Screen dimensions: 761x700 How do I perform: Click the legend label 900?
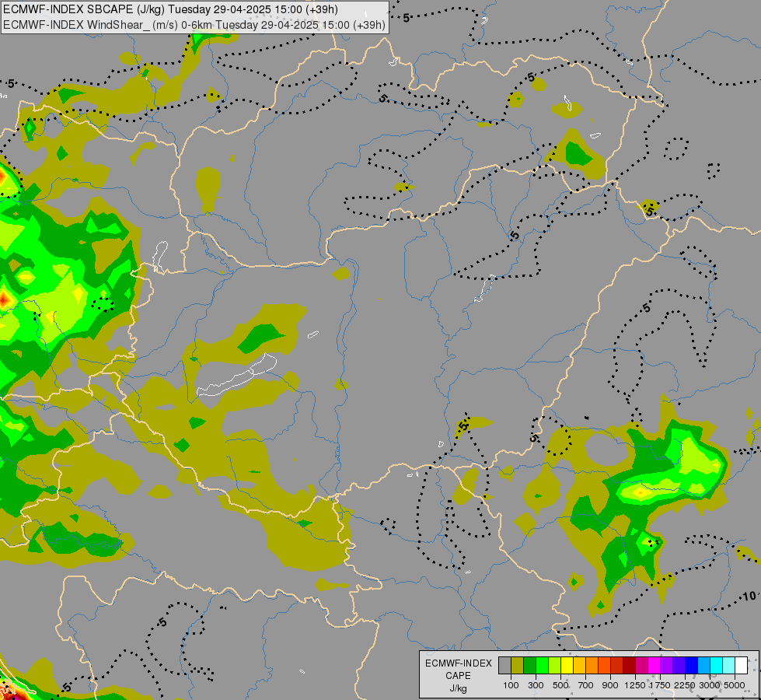[610, 685]
